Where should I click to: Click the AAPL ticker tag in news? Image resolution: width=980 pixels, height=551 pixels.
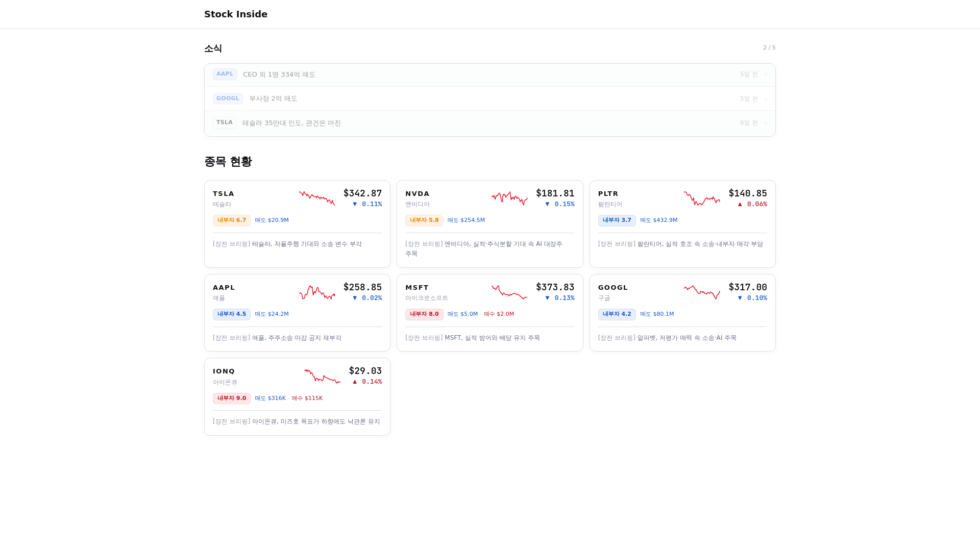pyautogui.click(x=225, y=74)
